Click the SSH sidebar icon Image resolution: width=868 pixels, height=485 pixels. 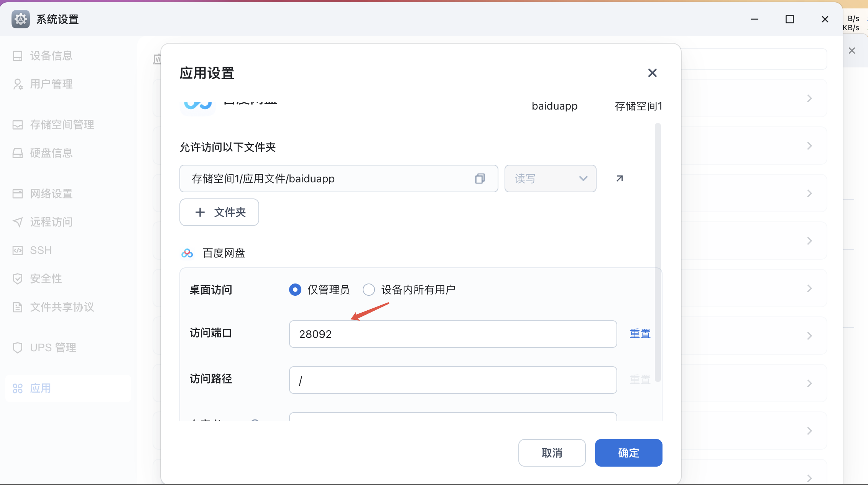pos(18,251)
